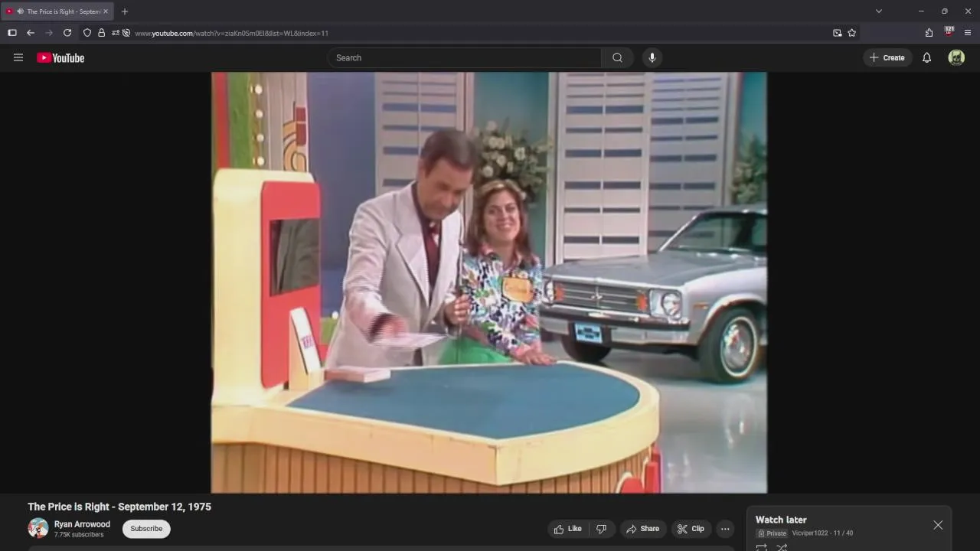Click the video title The Price is Right

point(119,507)
